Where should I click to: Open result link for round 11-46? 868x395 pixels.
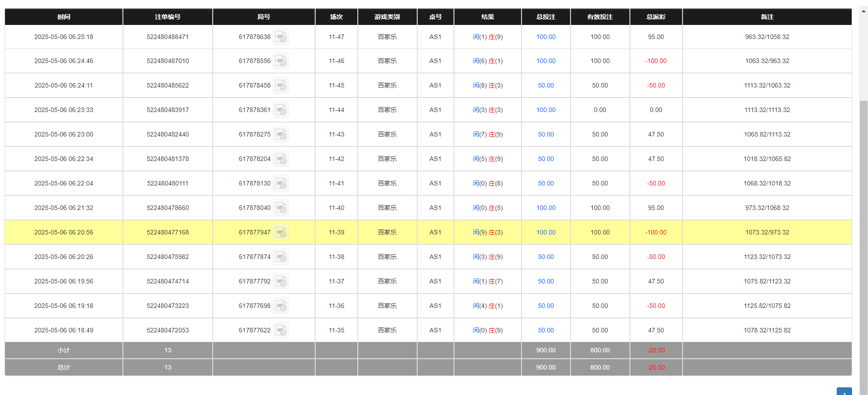click(488, 61)
